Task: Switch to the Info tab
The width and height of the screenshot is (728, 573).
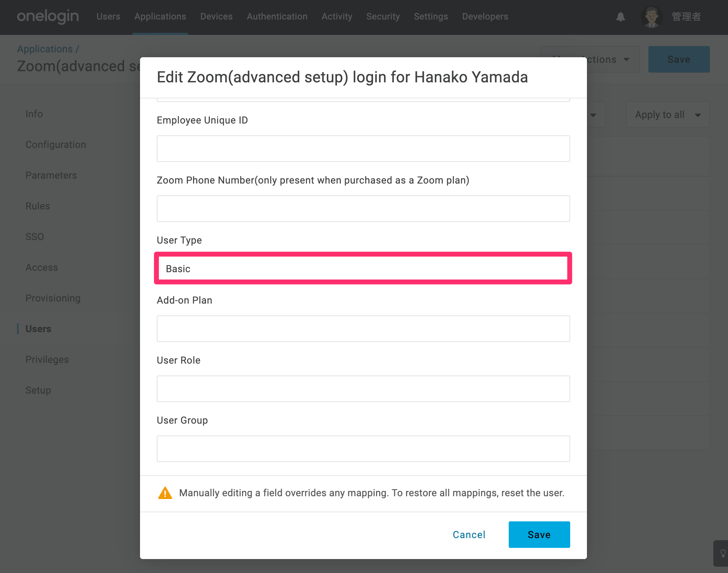Action: tap(34, 114)
